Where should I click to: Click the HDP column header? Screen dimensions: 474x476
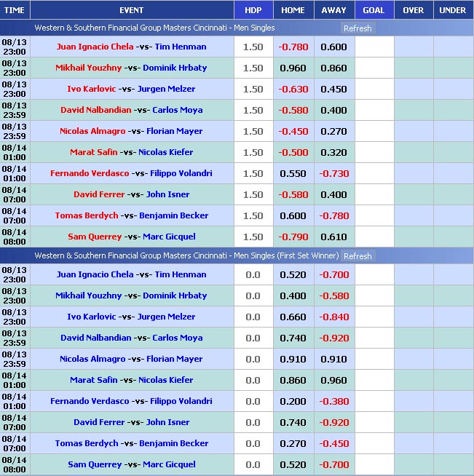(x=253, y=10)
